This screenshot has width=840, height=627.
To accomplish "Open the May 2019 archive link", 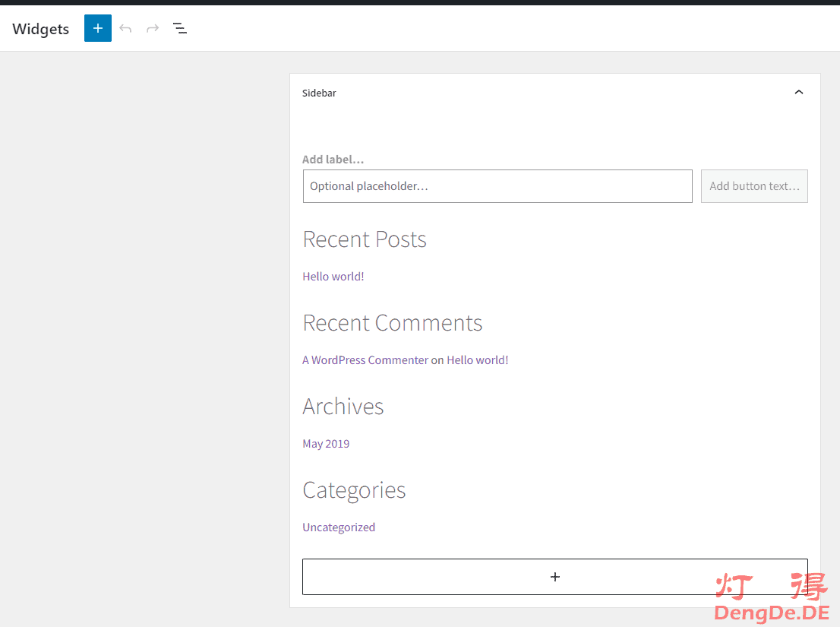I will pyautogui.click(x=326, y=444).
